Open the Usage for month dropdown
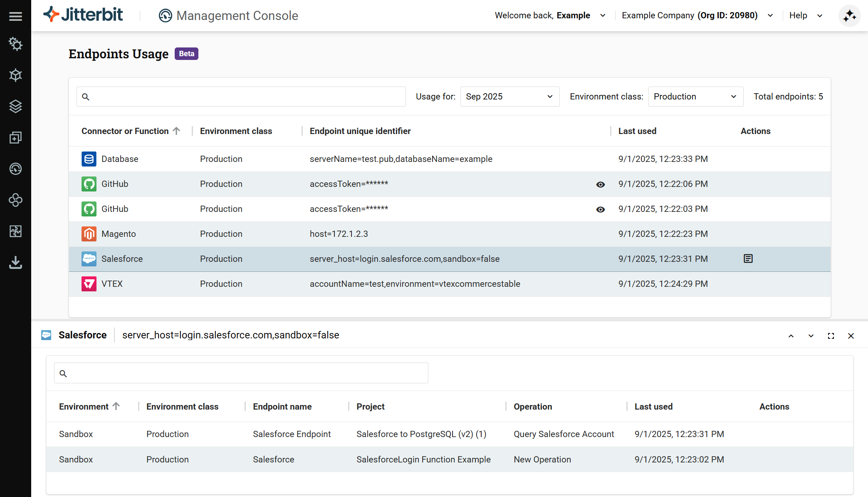Image resolution: width=868 pixels, height=497 pixels. pyautogui.click(x=509, y=96)
